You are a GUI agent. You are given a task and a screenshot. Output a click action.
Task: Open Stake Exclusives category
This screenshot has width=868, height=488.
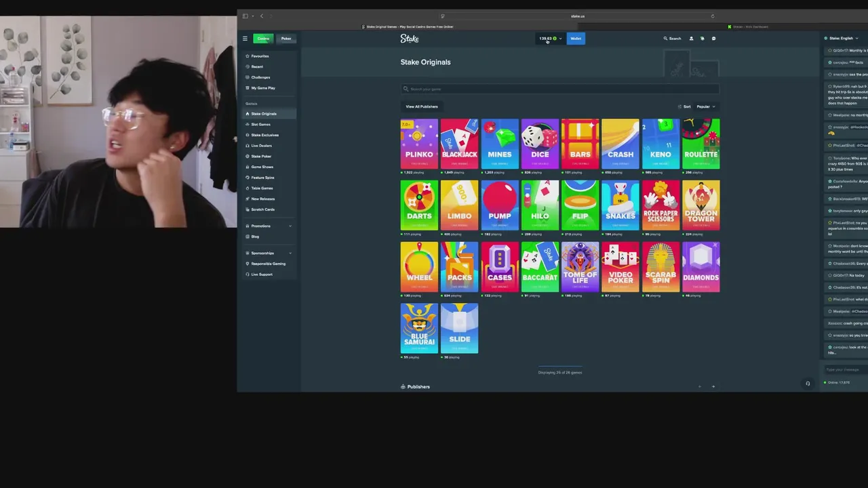click(x=264, y=135)
